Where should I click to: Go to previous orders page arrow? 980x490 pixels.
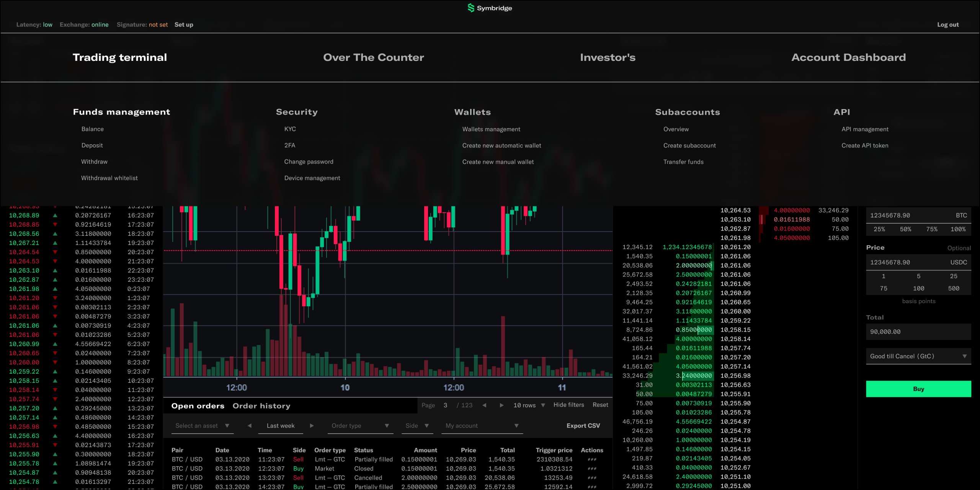[484, 405]
